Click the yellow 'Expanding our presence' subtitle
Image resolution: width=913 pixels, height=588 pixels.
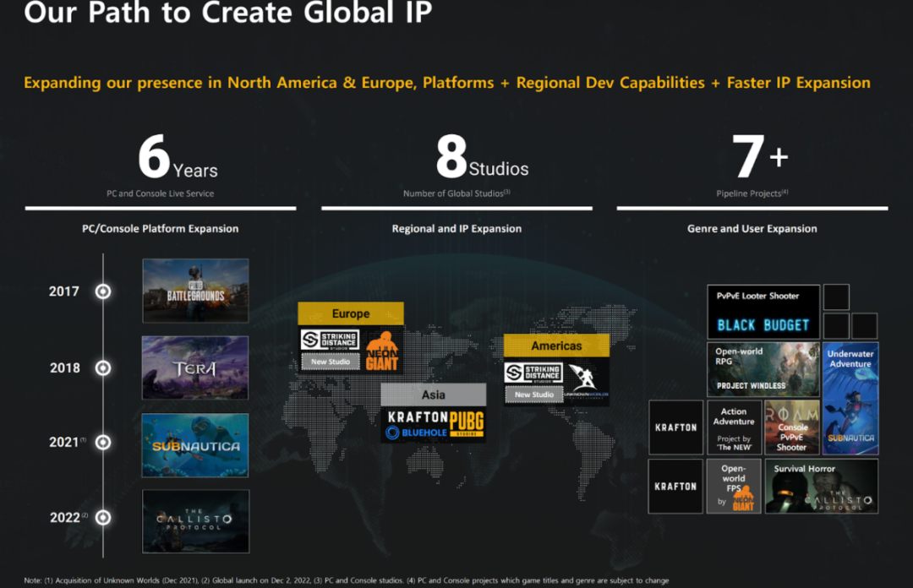pyautogui.click(x=447, y=83)
